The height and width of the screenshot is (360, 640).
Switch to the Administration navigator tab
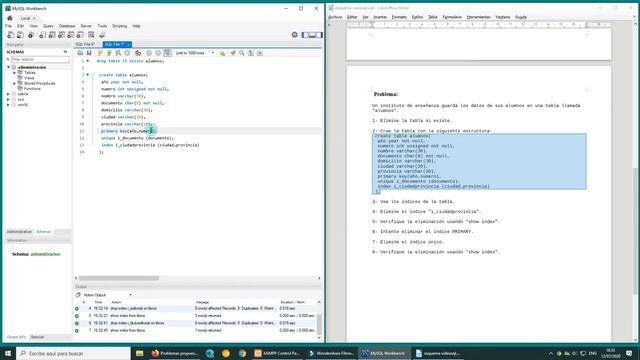tap(19, 231)
